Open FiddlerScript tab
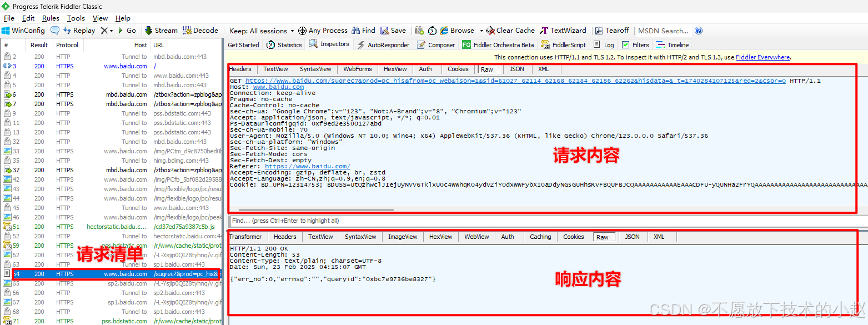Image resolution: width=868 pixels, height=325 pixels. (563, 45)
